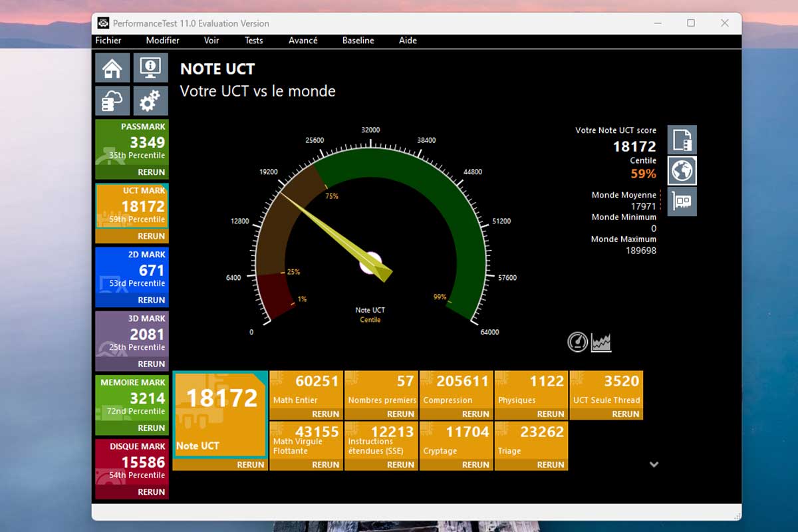
Task: Open the Avancé menu
Action: tap(303, 41)
